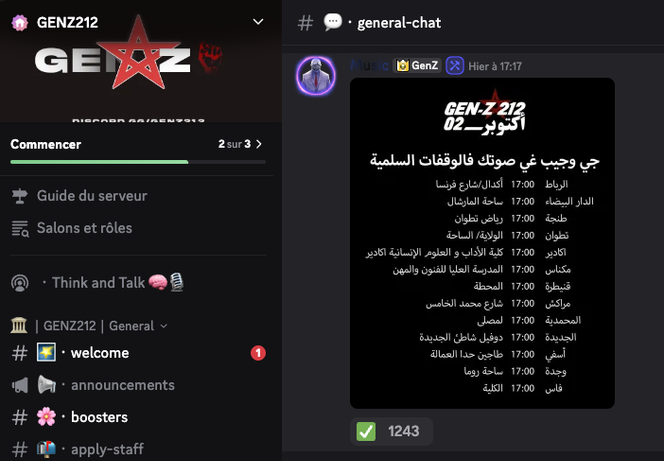Open the GENZ212 server dropdown menu

tap(258, 22)
